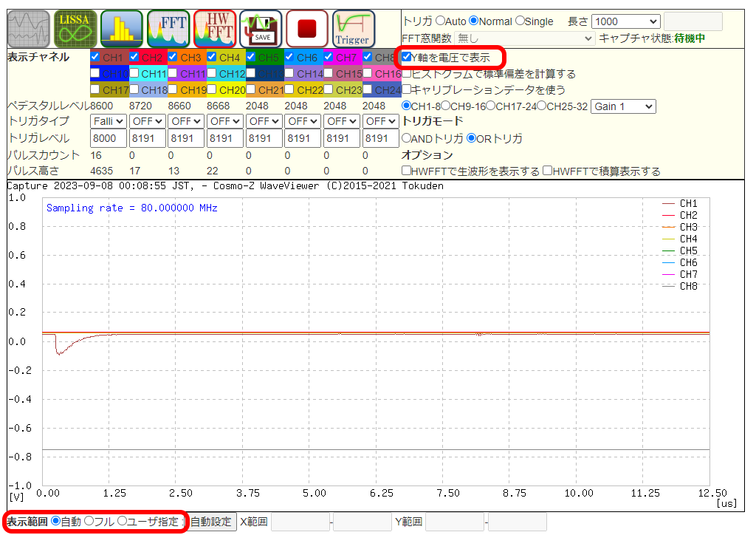The width and height of the screenshot is (756, 535).
Task: Select the HW FFT icon
Action: [x=215, y=29]
